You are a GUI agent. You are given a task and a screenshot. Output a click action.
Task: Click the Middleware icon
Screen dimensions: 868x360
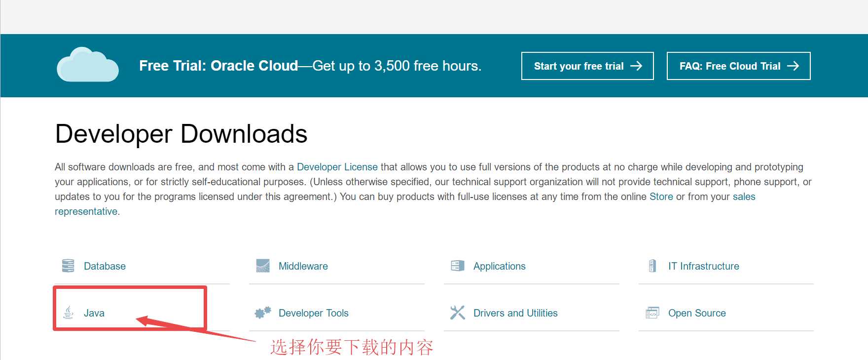(x=263, y=266)
